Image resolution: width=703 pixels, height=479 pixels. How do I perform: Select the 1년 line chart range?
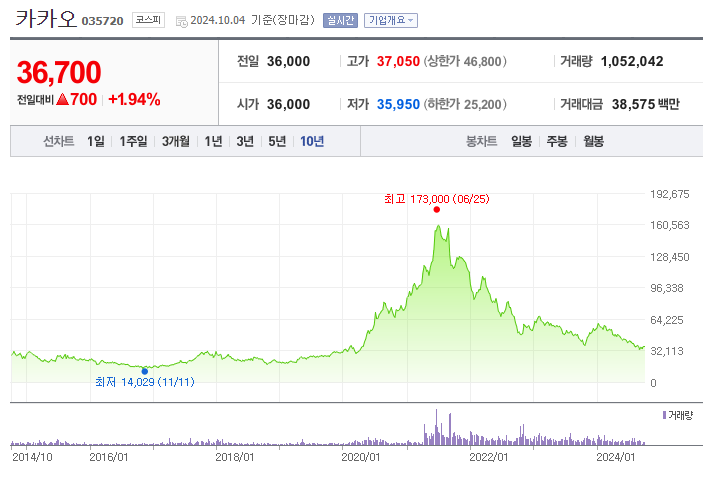point(213,142)
